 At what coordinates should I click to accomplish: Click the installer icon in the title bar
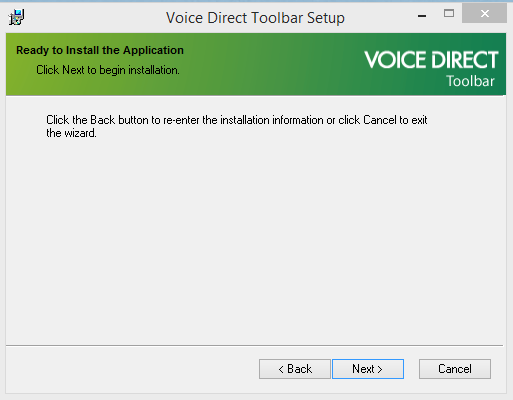point(16,17)
